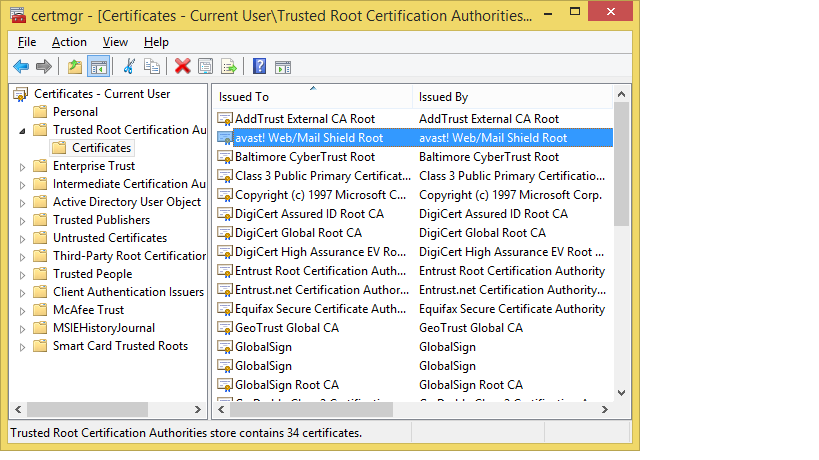Click right scroll arrow under tree pane

197,410
